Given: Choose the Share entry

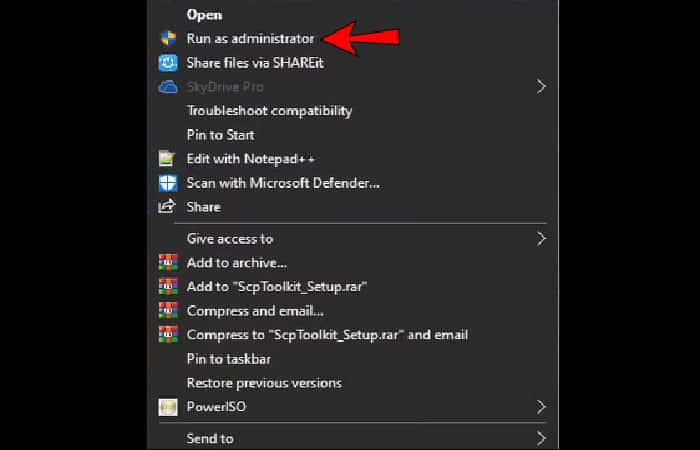Looking at the screenshot, I should [204, 207].
